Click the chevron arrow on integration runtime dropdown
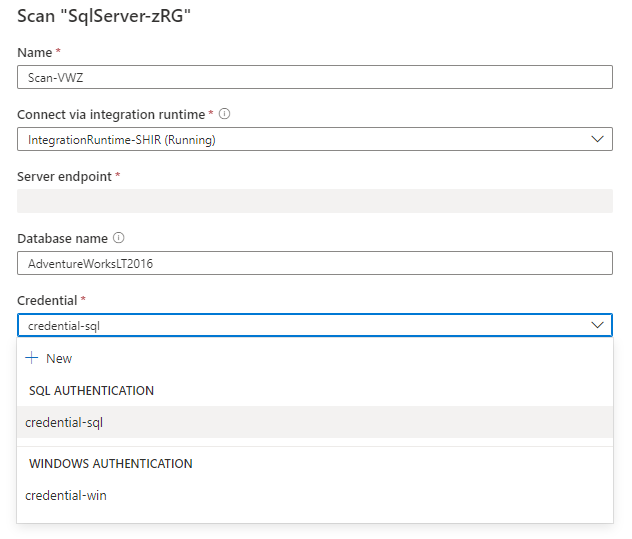632x539 pixels. 598,139
